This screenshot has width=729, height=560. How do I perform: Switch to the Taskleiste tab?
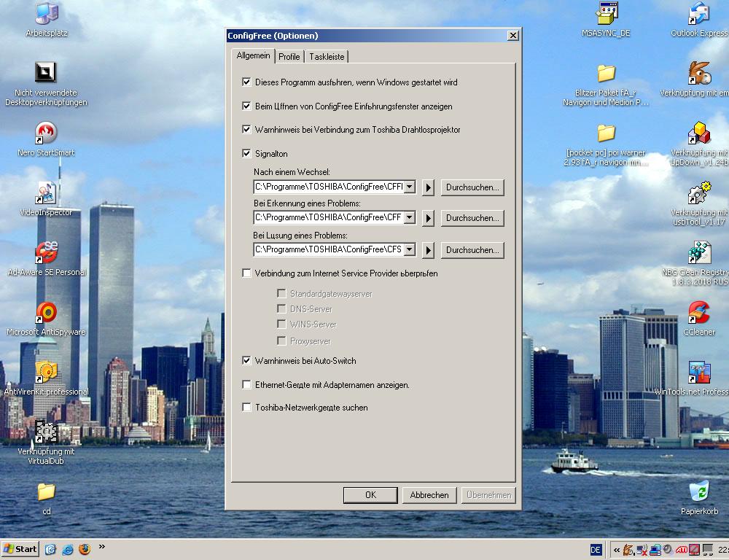[327, 57]
